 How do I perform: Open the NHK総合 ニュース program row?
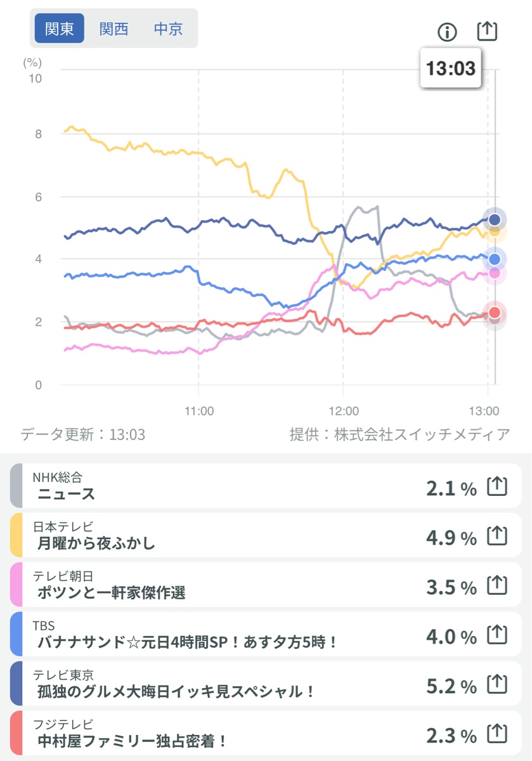tap(222, 486)
